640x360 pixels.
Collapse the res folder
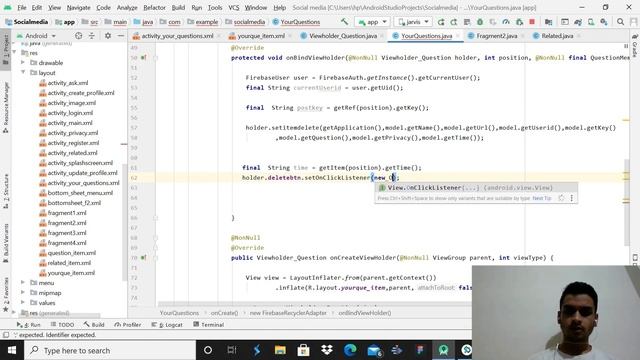(14, 53)
